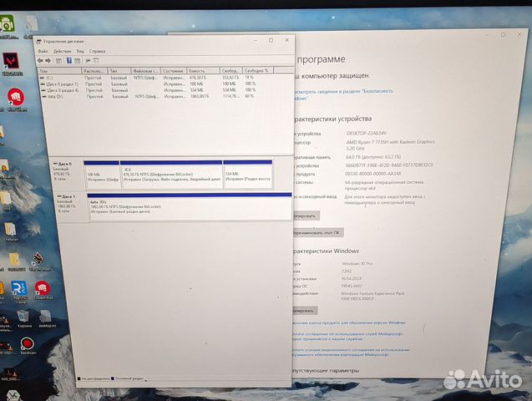Viewport: 532px width, 401px height.
Task: Sort by the Том column header
Action: point(60,71)
